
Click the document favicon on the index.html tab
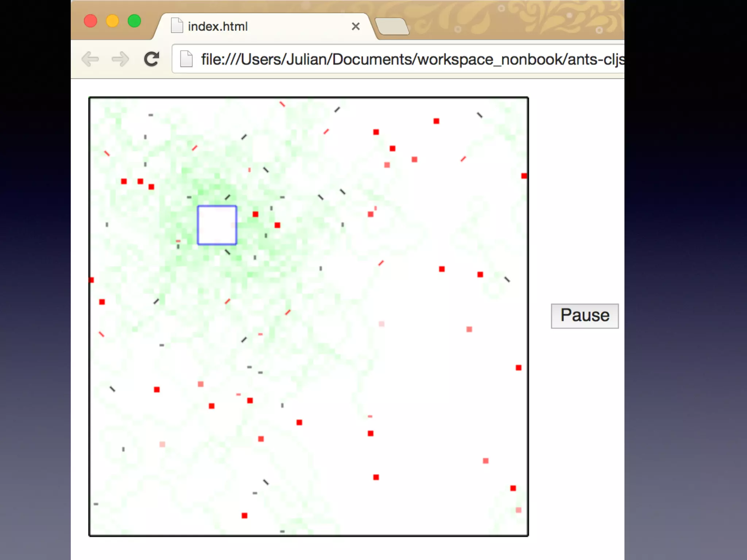tap(177, 26)
